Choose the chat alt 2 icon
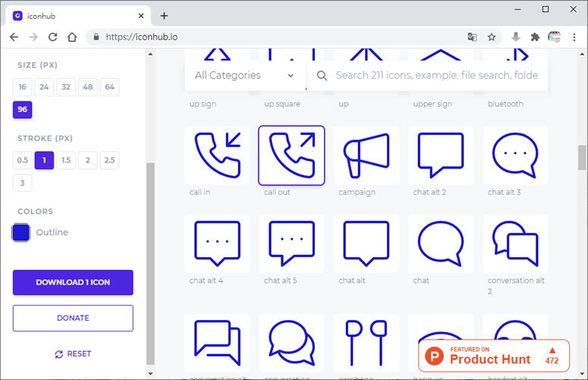Image resolution: width=588 pixels, height=380 pixels. 441,155
